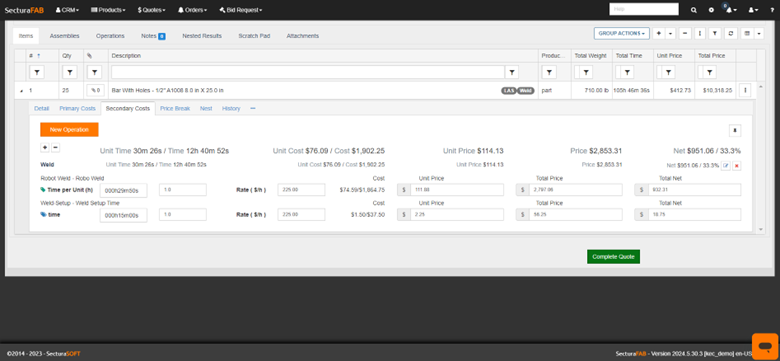Click the Unit Price filter icon

pos(669,72)
